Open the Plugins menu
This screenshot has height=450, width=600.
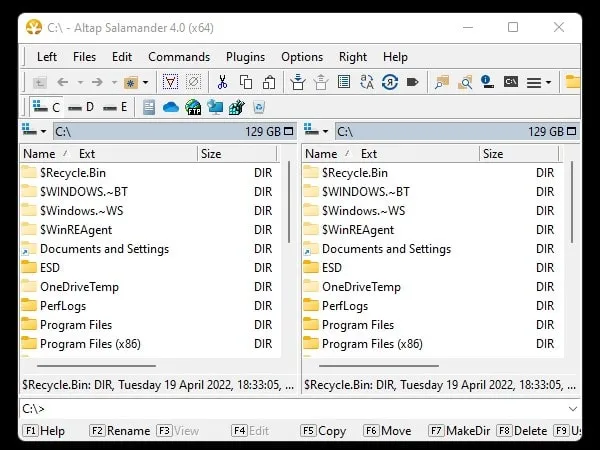pos(245,57)
